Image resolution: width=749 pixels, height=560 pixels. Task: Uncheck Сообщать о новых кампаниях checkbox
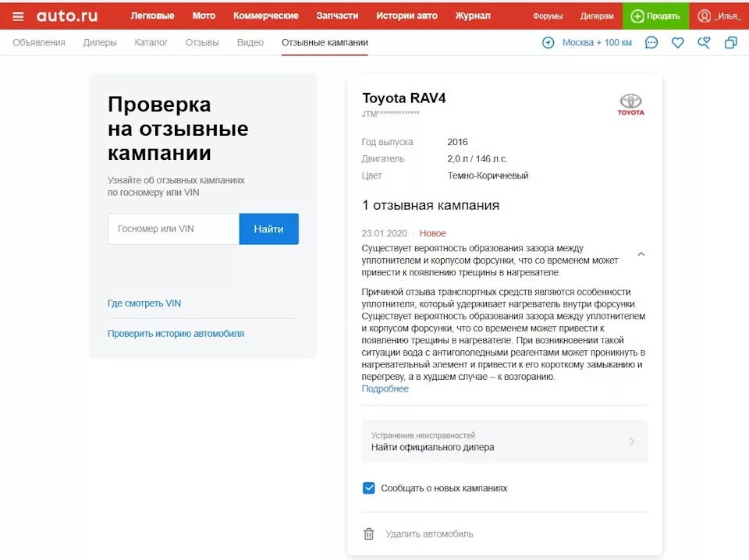pyautogui.click(x=369, y=488)
